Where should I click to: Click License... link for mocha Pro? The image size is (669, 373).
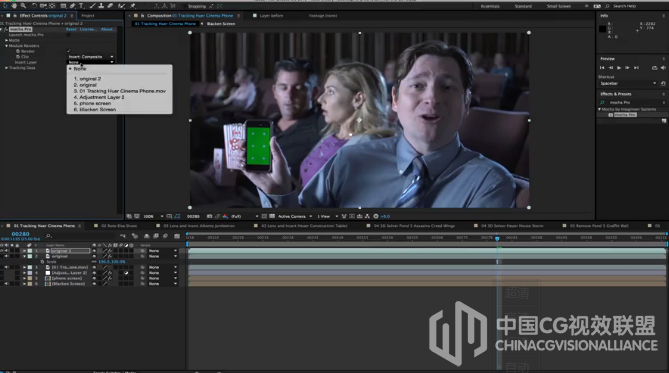pos(88,29)
